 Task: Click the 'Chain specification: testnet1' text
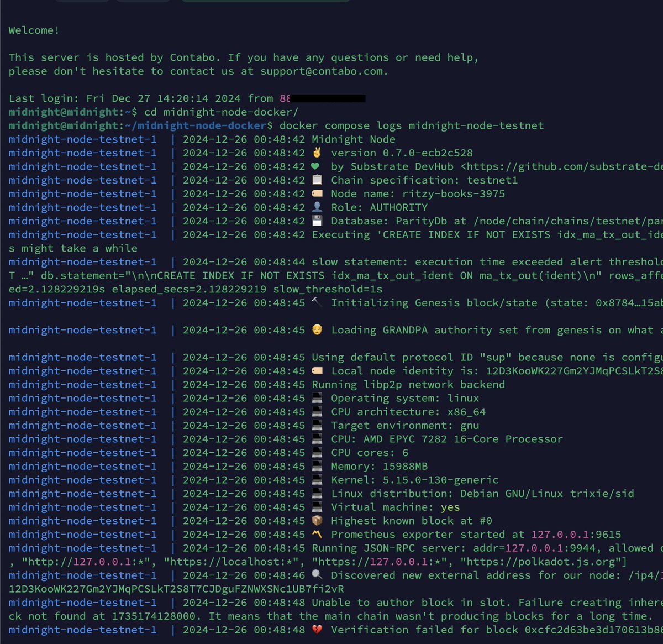pos(424,180)
